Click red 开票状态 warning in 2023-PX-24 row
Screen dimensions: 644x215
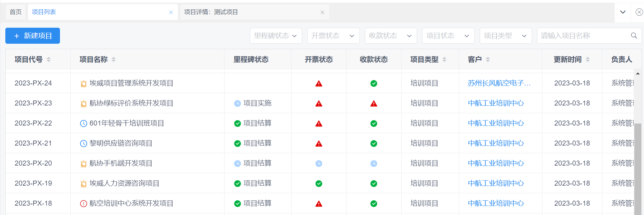click(x=319, y=83)
